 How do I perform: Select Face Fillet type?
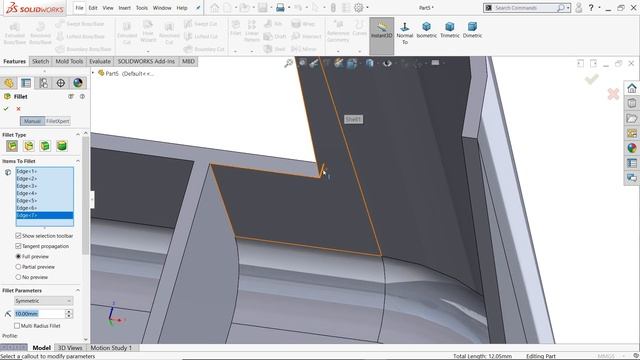click(x=45, y=146)
